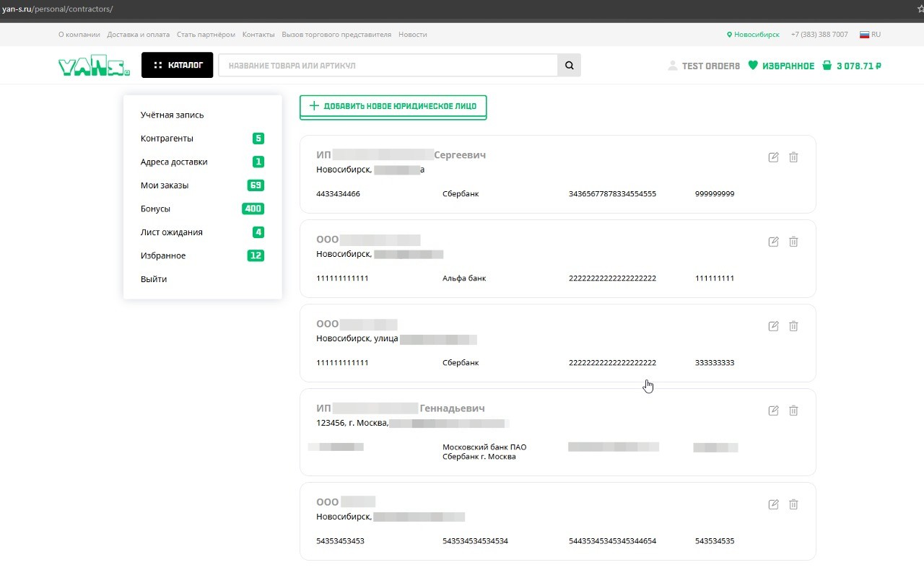Click Выйти to log out

[x=154, y=279]
